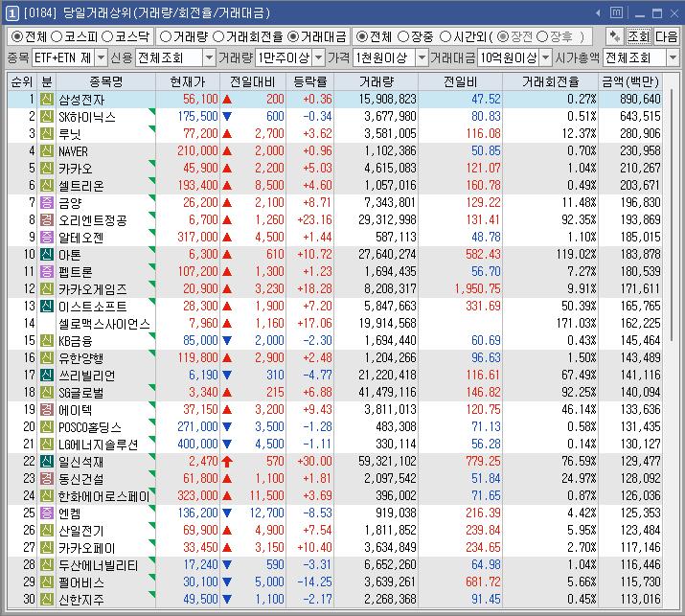
Task: Click the 증 badge next to 알테오젠
Action: 47,238
